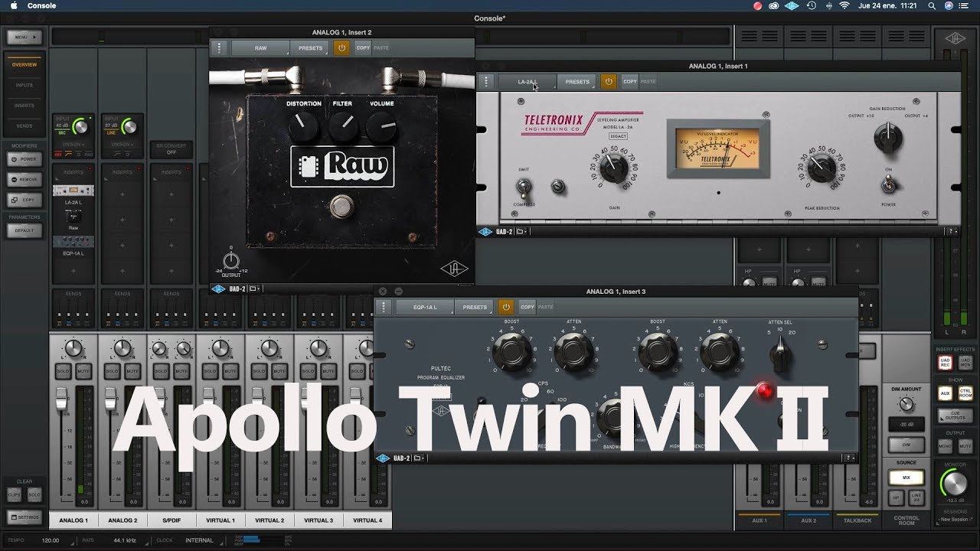Screen dimensions: 980x551
Task: Show the CTRL ROOM strip
Action: pyautogui.click(x=965, y=393)
